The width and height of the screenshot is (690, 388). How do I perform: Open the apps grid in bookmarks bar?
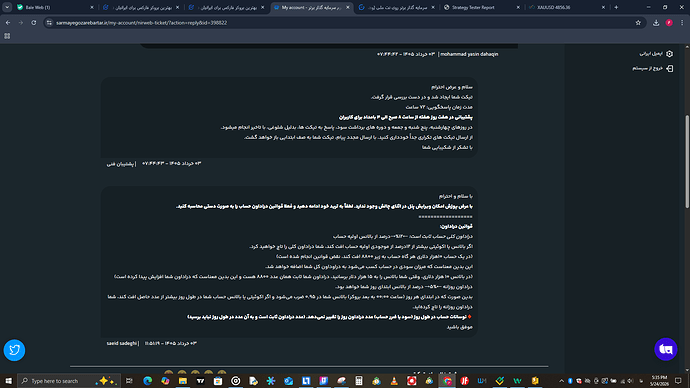click(7, 36)
